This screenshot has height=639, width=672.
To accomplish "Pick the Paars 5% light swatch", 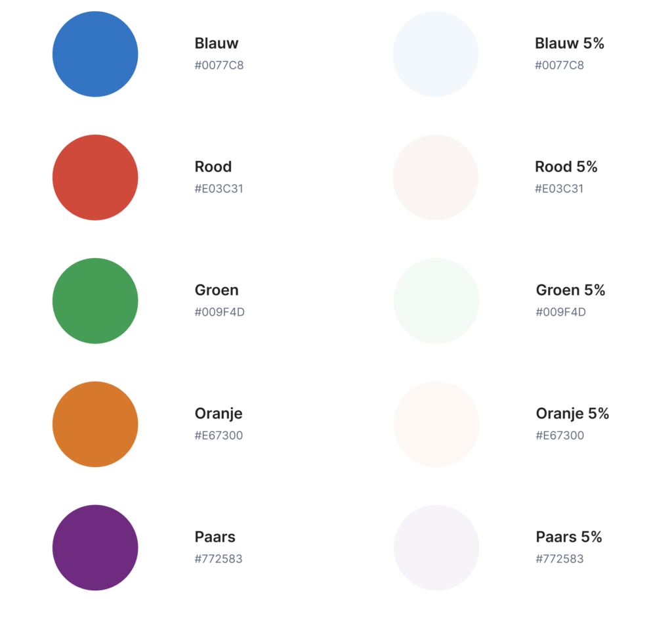I will [x=436, y=548].
